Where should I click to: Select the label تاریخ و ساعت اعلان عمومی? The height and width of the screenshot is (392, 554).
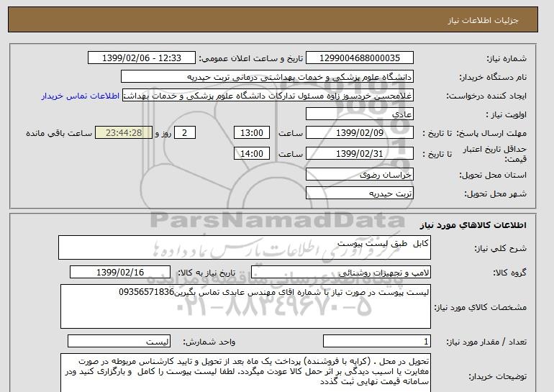coord(251,59)
